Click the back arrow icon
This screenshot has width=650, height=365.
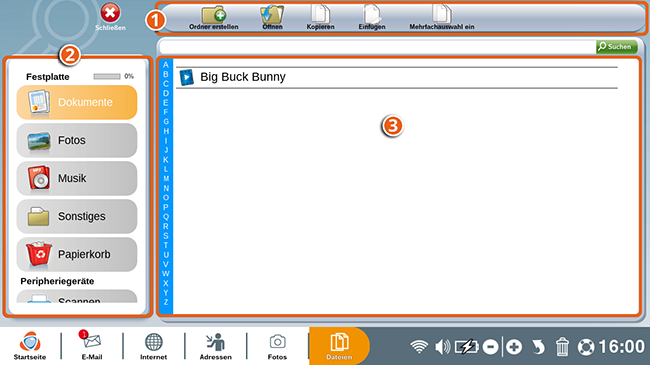538,347
